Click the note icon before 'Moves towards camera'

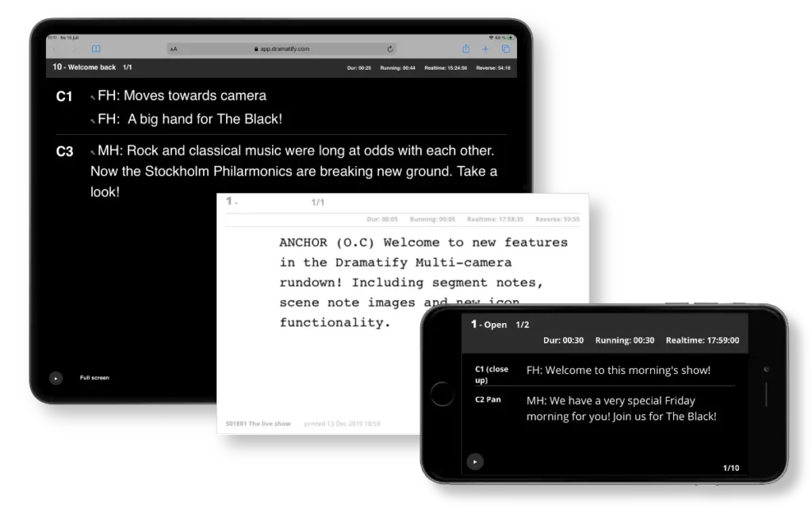click(x=93, y=98)
